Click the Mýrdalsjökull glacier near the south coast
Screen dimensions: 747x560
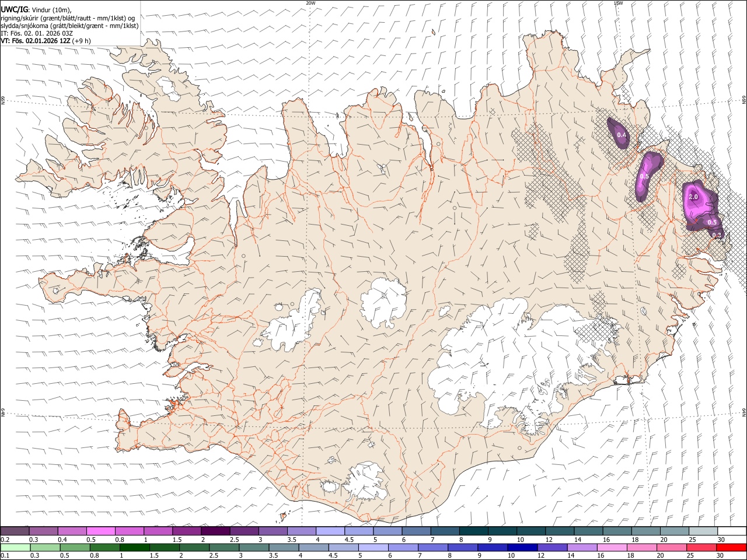pyautogui.click(x=366, y=481)
